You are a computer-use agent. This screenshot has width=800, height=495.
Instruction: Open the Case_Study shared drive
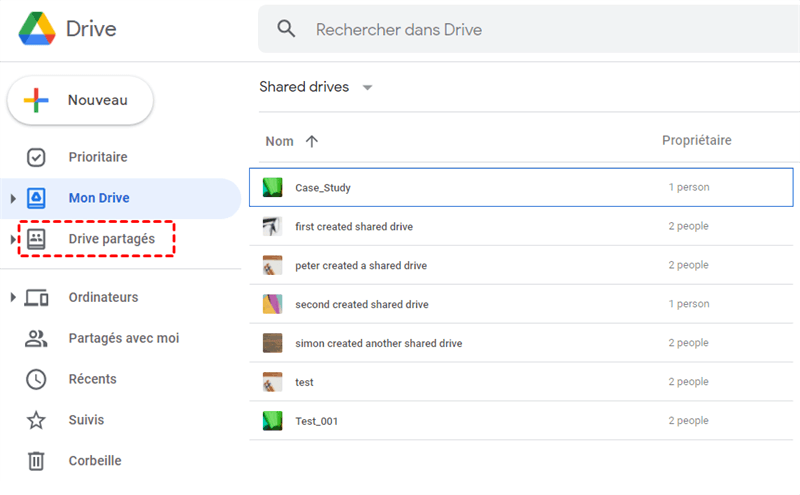pos(323,187)
